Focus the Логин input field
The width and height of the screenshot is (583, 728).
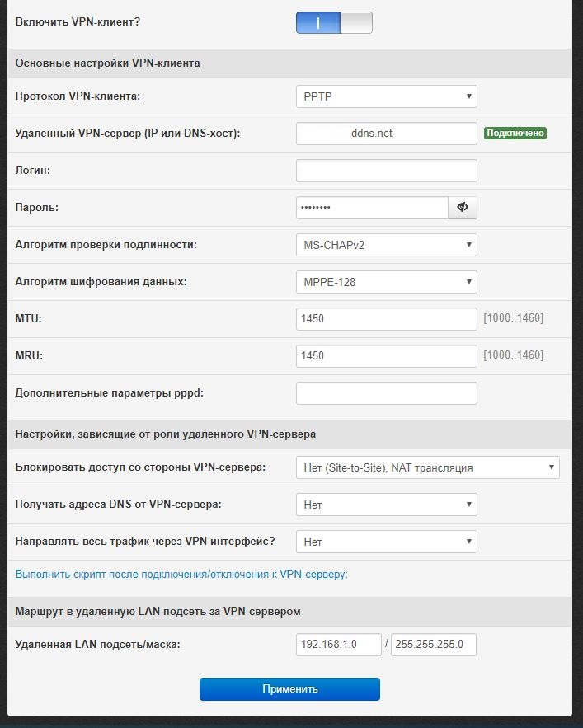386,171
